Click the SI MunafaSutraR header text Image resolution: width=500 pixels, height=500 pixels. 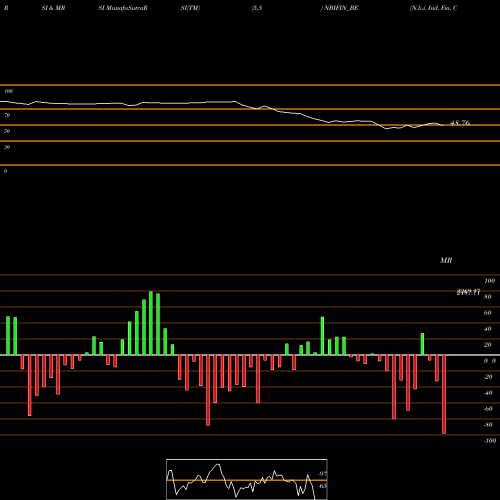point(123,8)
